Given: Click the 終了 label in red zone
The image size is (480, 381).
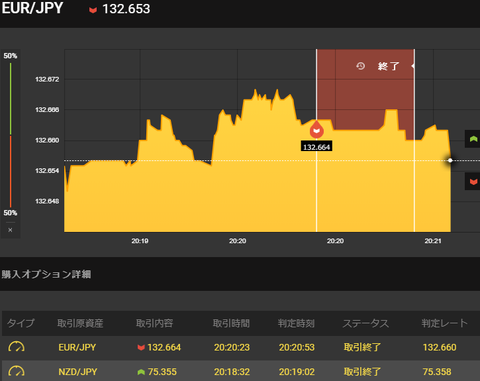Looking at the screenshot, I should (x=388, y=66).
